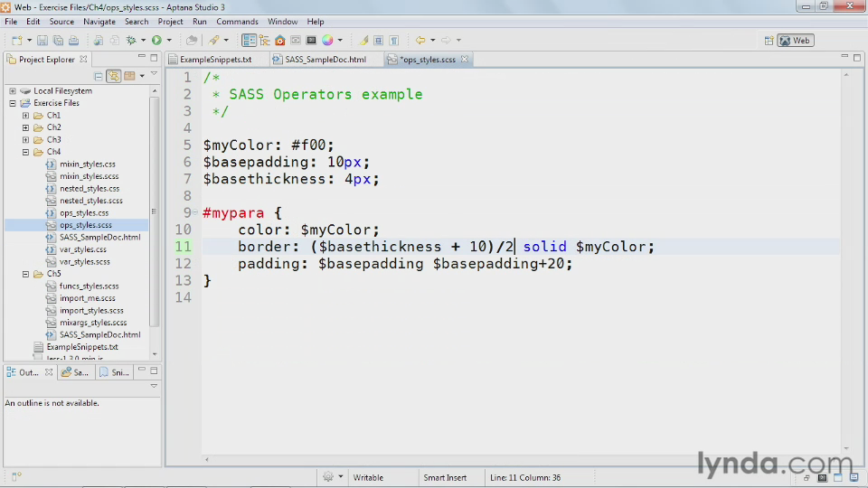Screen dimensions: 868x488
Task: Open the Outline view menu triangle
Action: (154, 386)
